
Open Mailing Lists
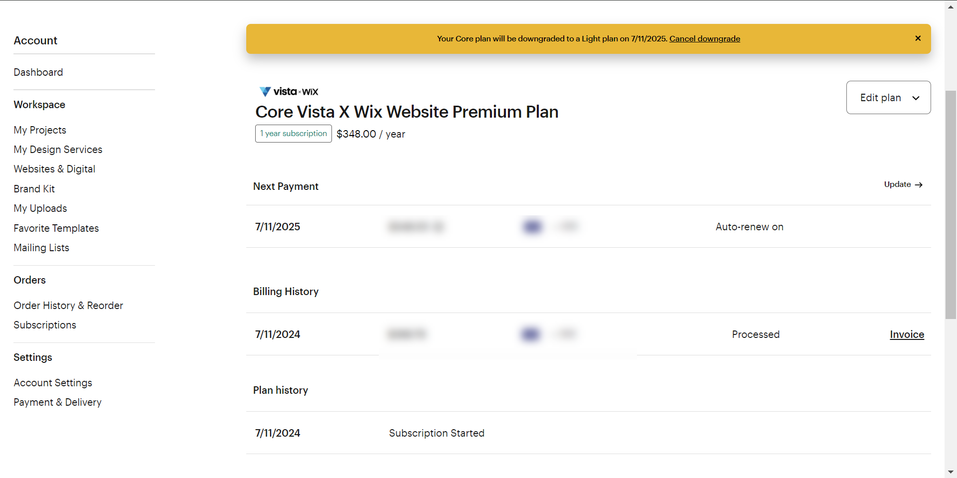41,247
